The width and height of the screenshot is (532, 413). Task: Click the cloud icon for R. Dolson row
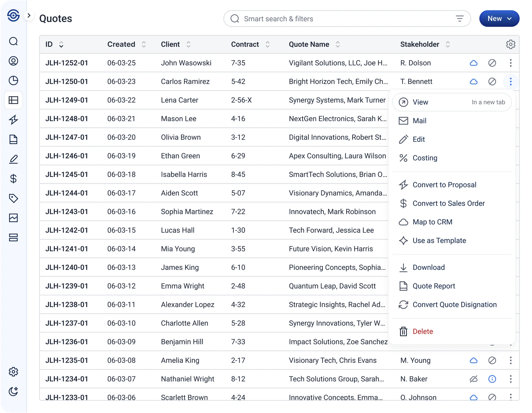click(473, 63)
